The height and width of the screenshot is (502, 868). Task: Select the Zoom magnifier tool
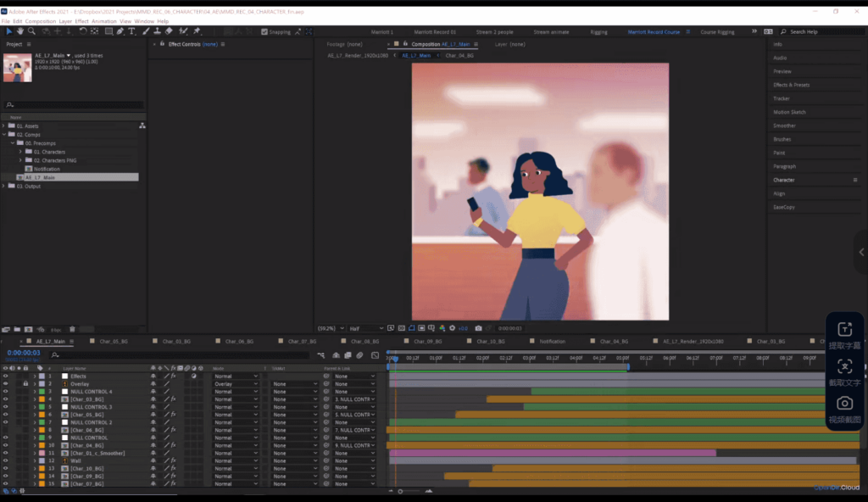click(31, 31)
